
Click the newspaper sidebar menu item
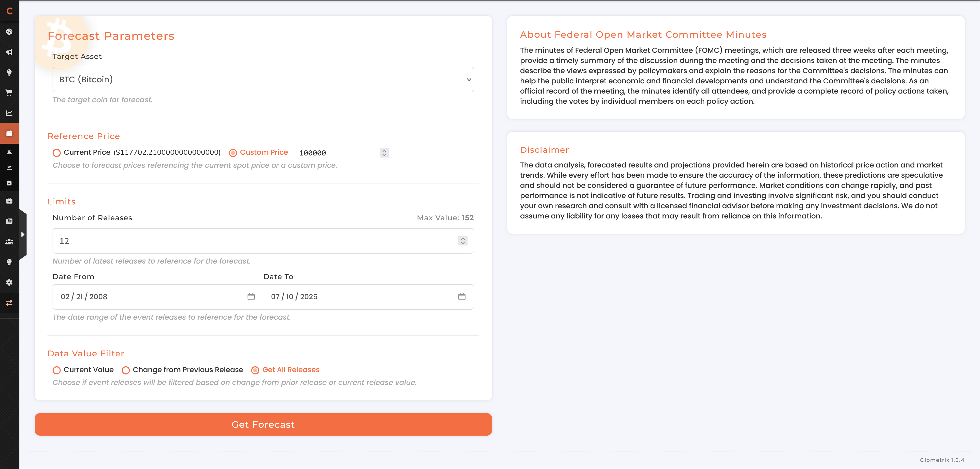[9, 221]
